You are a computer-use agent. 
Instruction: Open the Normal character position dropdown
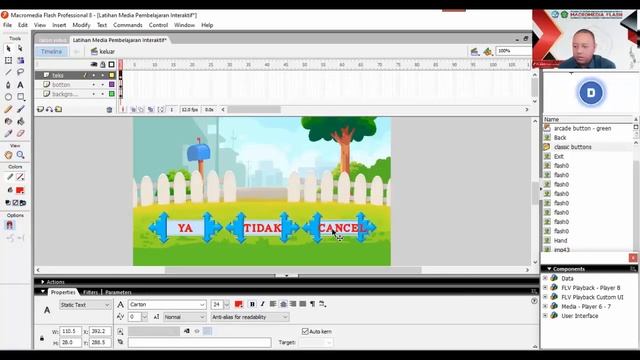coord(184,317)
